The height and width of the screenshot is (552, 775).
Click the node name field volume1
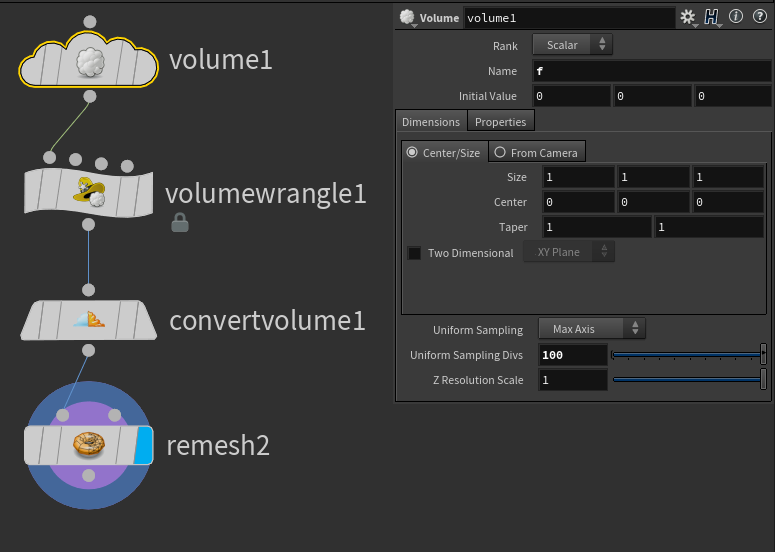click(569, 18)
